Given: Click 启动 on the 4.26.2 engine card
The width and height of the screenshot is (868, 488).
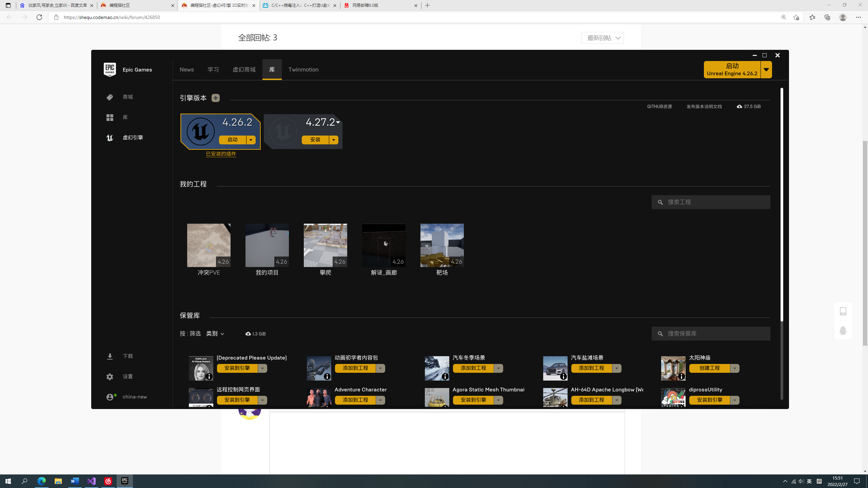Looking at the screenshot, I should (x=233, y=140).
